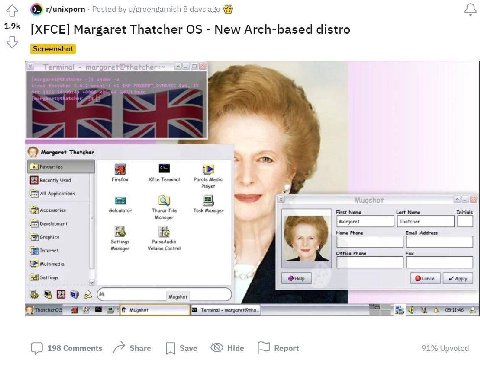Image resolution: width=480 pixels, height=372 pixels.
Task: Click the red square icon in menu's bottom row
Action: click(x=61, y=294)
